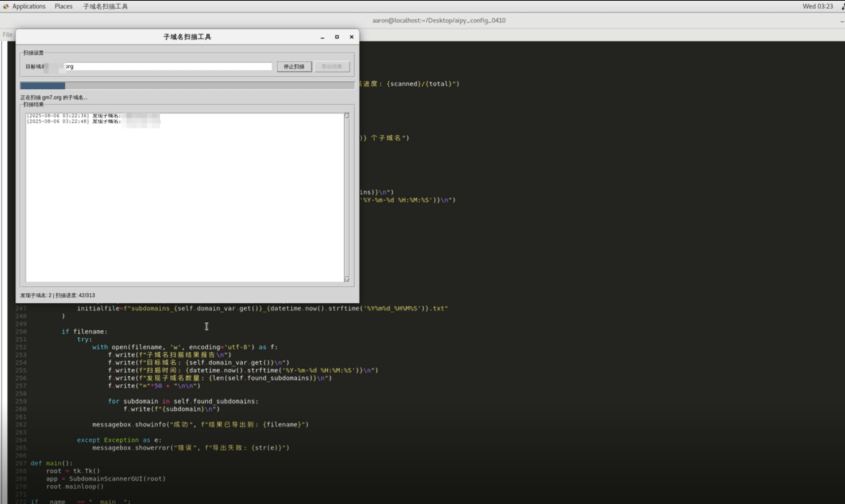The width and height of the screenshot is (845, 504).
Task: Select log line timestamped 03:22:36
Action: click(94, 115)
